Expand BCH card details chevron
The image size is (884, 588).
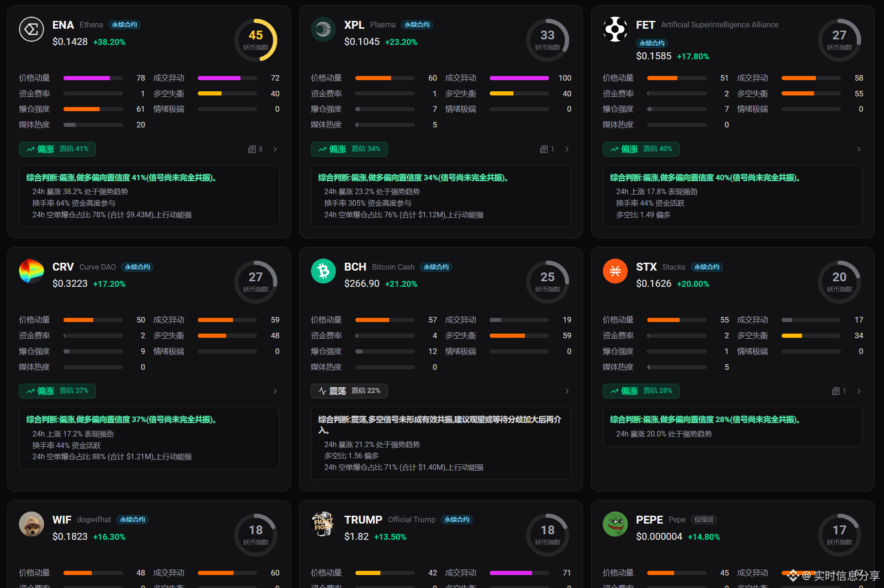pyautogui.click(x=567, y=391)
